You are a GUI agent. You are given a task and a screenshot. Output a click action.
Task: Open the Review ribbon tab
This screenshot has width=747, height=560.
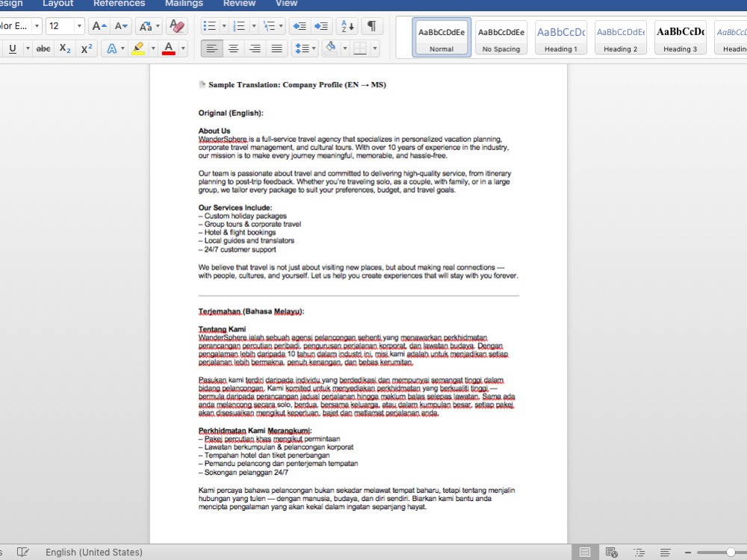tap(239, 4)
